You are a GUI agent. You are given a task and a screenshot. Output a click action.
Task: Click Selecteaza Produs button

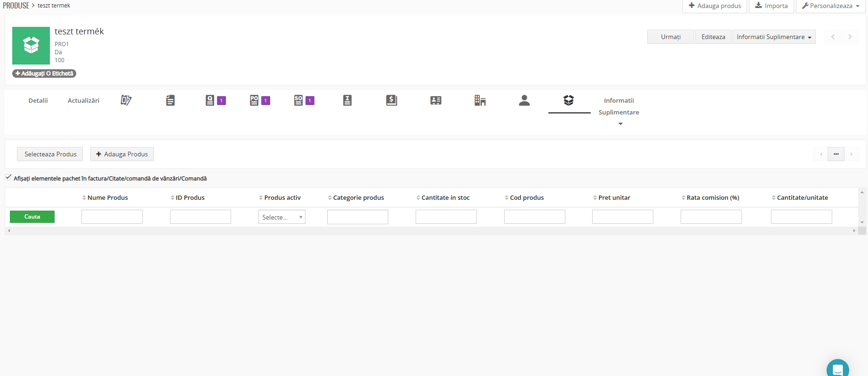(x=50, y=154)
